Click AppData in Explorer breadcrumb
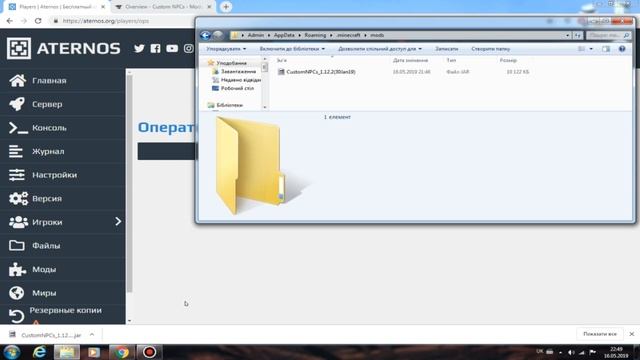Viewport: 640px width, 360px height. pos(284,36)
